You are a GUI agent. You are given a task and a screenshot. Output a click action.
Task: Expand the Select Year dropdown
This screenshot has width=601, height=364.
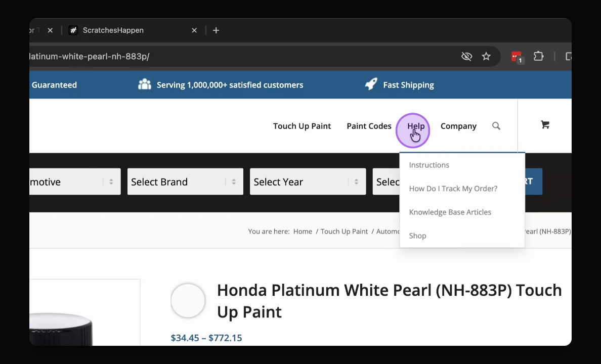[x=308, y=181]
